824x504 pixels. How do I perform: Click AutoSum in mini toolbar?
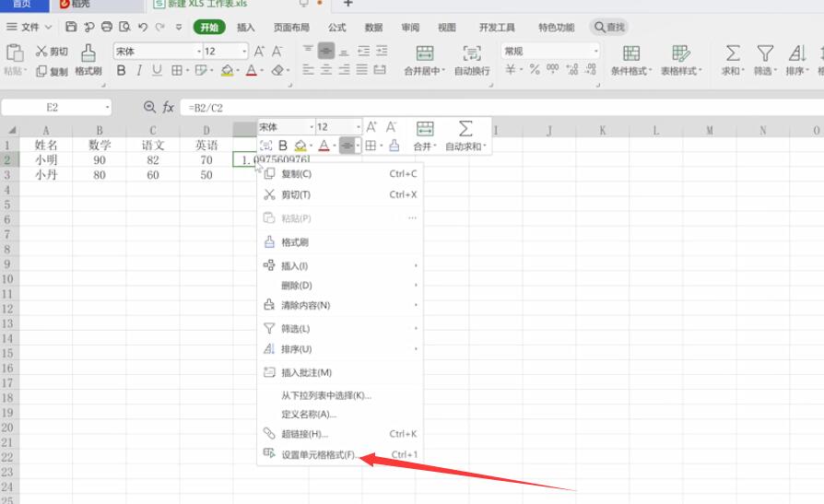(x=465, y=136)
